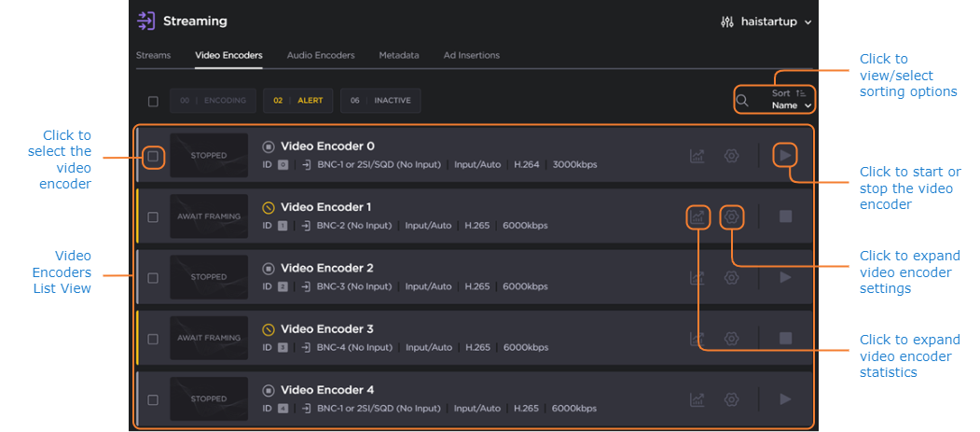Open the Sort by Name dropdown

[792, 100]
